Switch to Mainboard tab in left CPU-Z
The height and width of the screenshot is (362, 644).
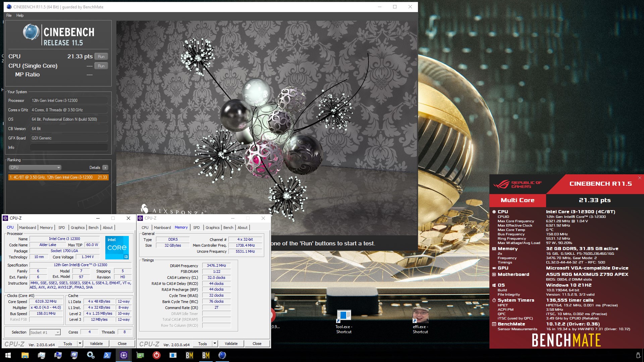pyautogui.click(x=28, y=228)
